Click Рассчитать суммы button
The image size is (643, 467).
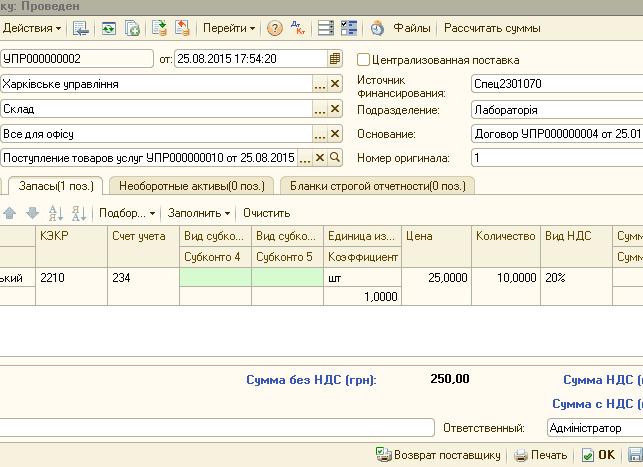click(492, 28)
